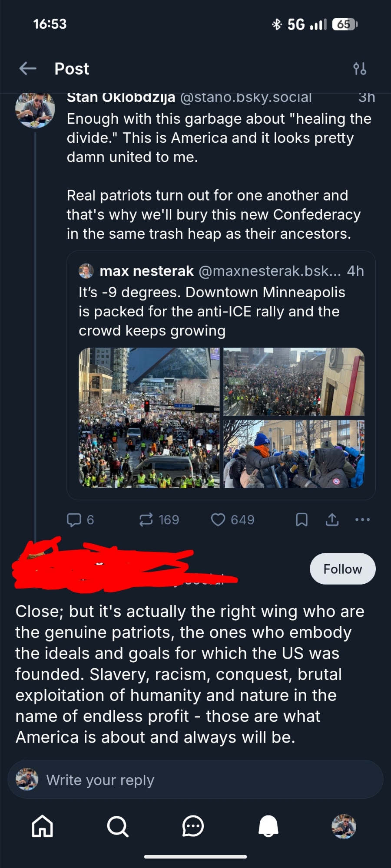Go to the Home tab

pyautogui.click(x=43, y=826)
